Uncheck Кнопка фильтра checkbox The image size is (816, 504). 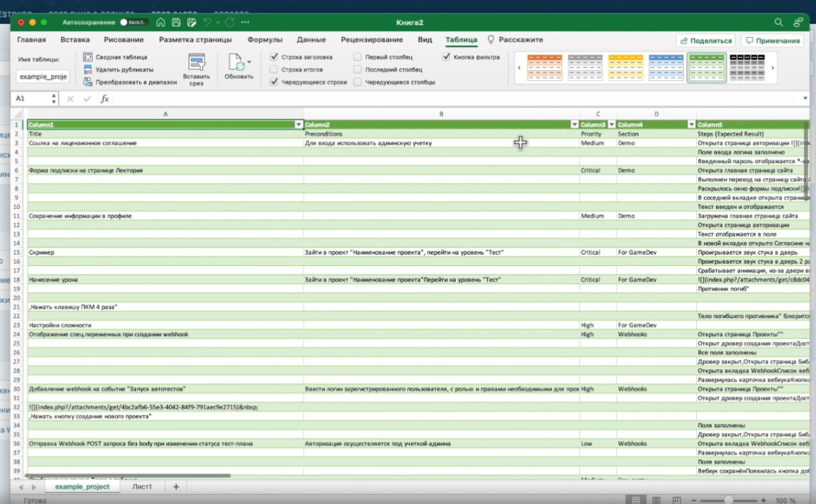click(446, 57)
